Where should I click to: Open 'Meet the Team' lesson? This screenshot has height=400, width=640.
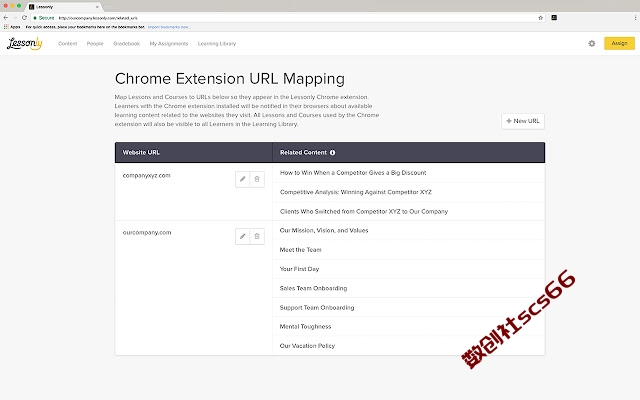click(300, 250)
